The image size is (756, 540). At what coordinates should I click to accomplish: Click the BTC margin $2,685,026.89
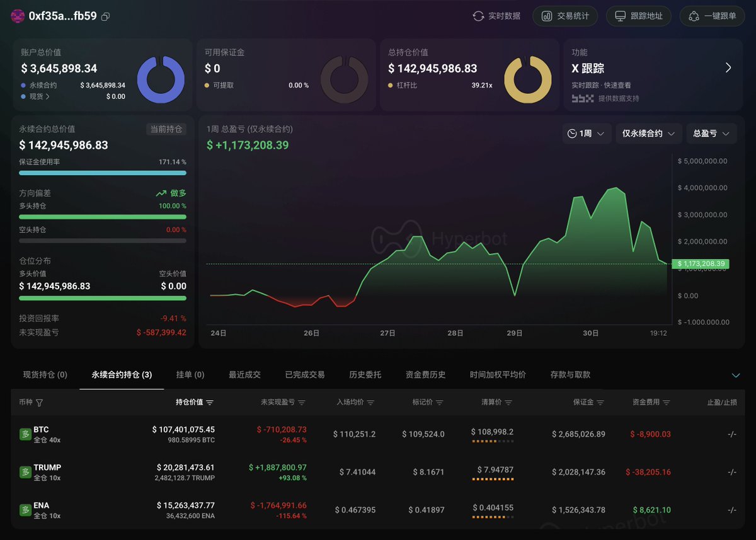(x=578, y=434)
